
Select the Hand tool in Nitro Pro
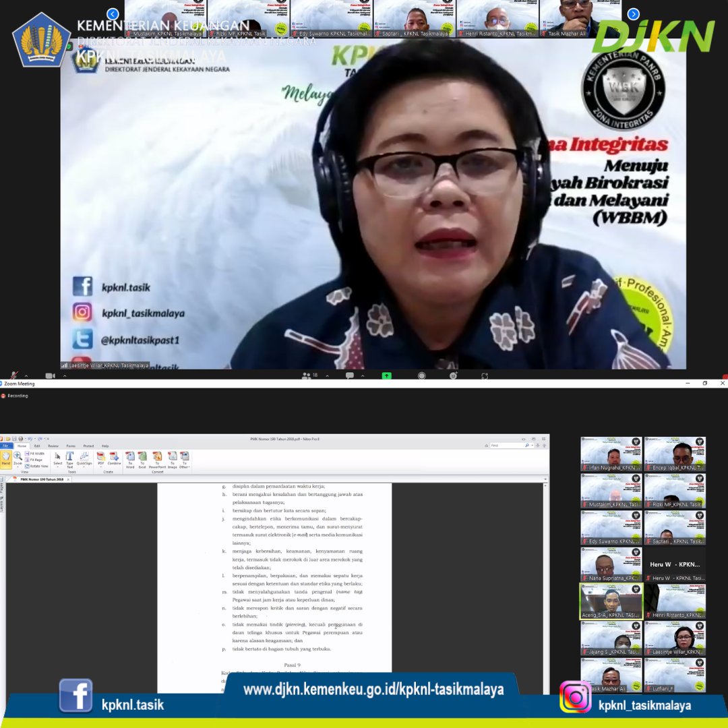point(5,459)
